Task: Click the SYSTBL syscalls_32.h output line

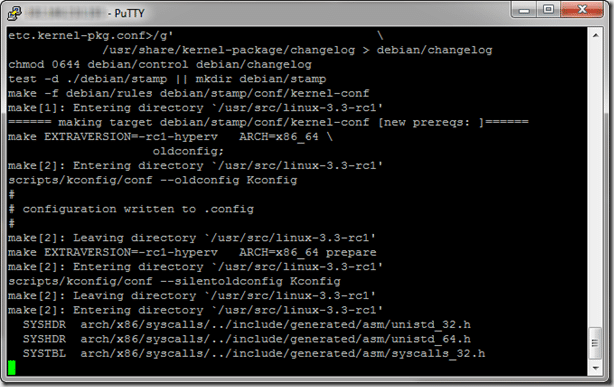Action: [x=254, y=354]
